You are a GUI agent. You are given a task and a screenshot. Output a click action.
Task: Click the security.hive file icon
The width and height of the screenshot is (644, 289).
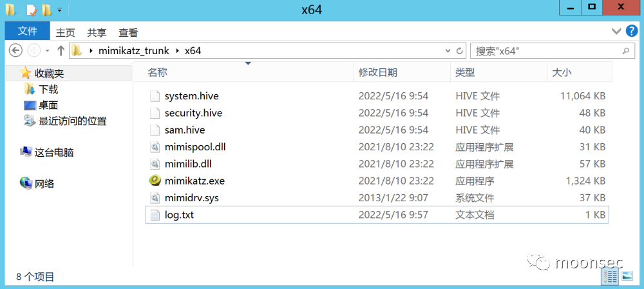155,113
